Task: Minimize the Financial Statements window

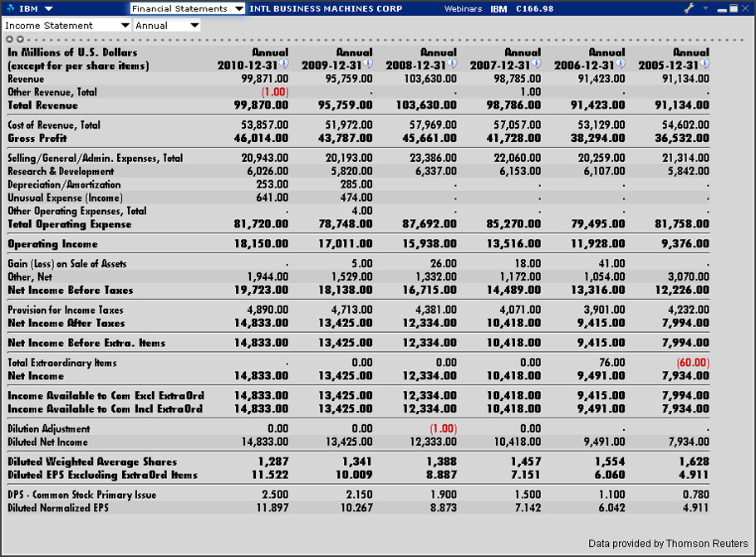Action: pos(722,8)
